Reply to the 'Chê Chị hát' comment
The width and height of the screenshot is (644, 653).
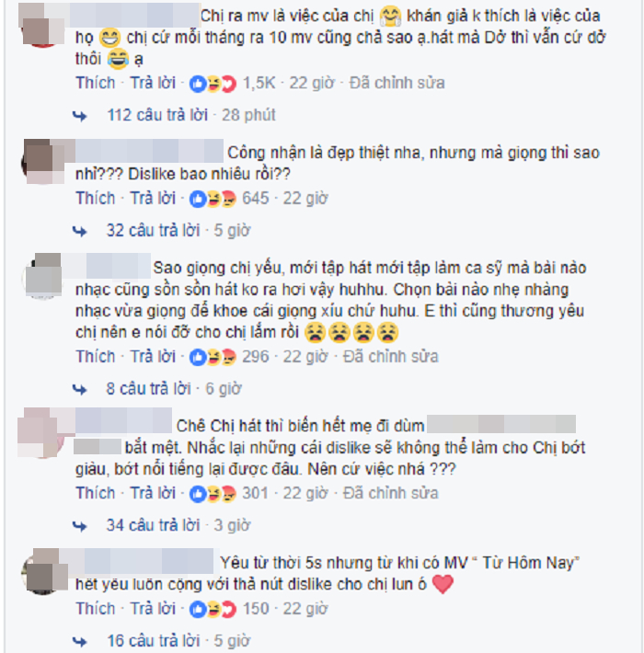click(153, 493)
